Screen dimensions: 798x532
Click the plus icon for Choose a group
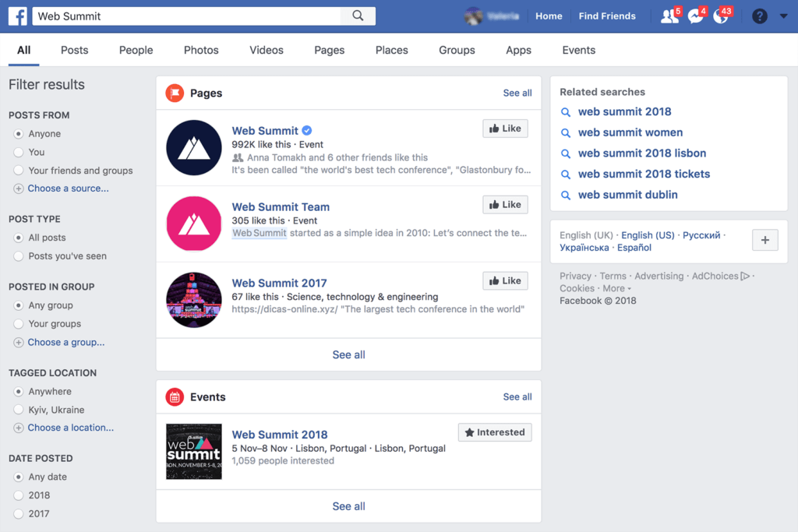[19, 343]
